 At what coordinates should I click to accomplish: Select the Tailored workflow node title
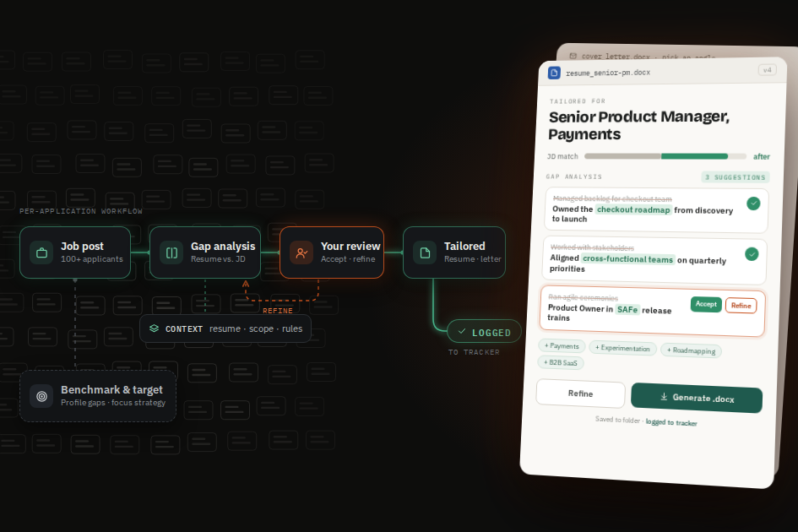[x=464, y=246]
